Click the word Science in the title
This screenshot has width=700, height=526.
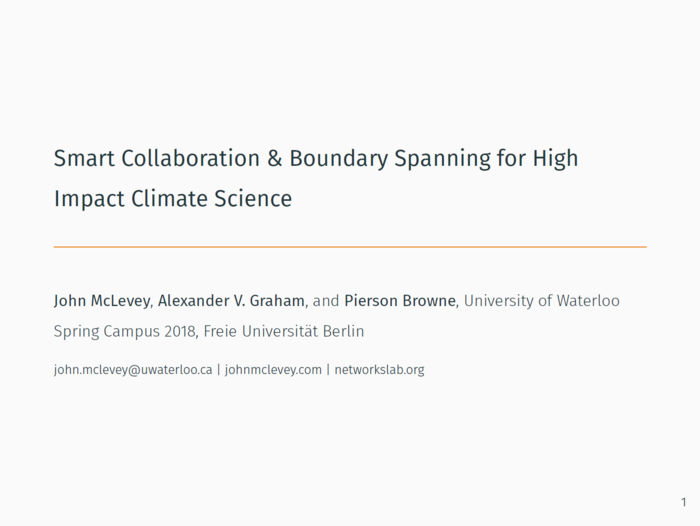252,199
